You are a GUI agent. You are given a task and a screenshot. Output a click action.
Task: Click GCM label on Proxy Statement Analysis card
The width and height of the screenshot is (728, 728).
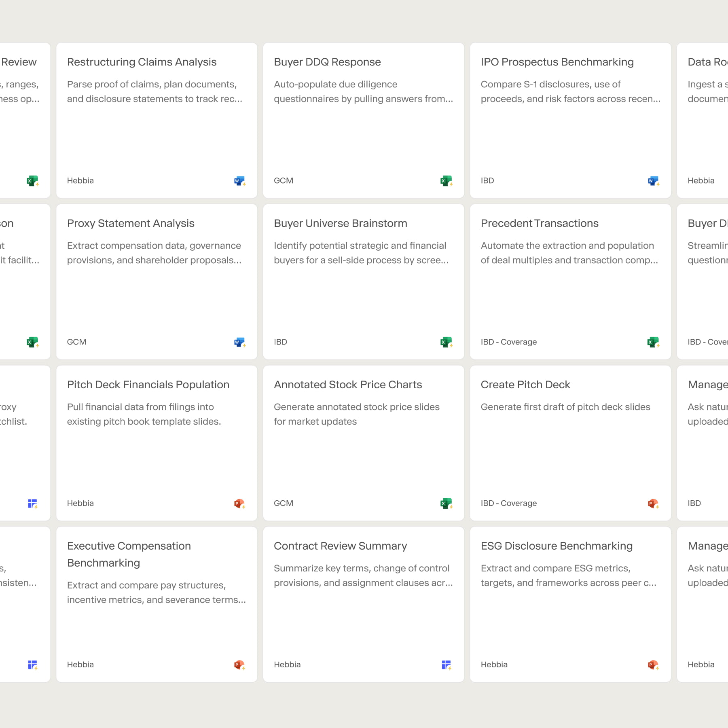coord(77,342)
